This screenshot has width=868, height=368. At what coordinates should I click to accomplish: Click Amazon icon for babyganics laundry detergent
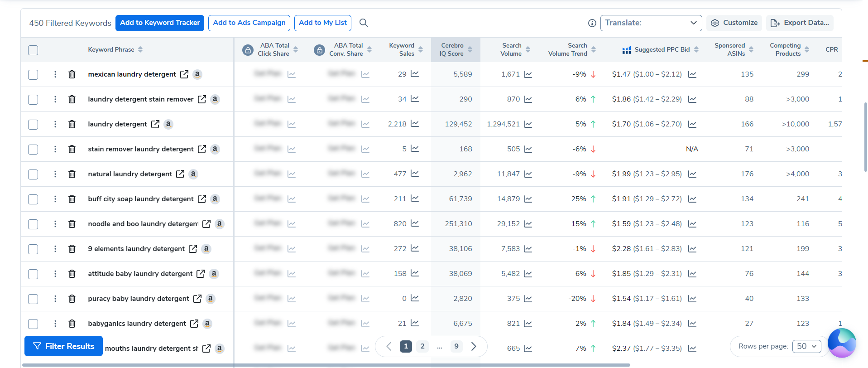[207, 324]
